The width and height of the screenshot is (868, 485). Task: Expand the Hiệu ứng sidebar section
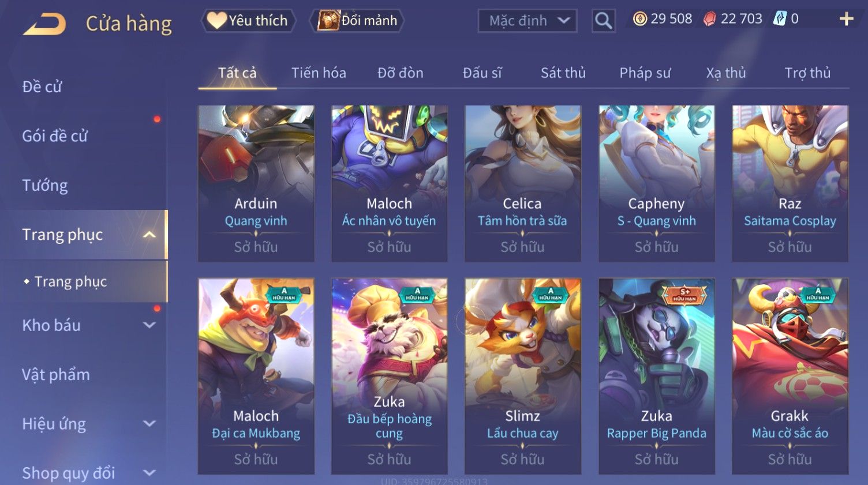tap(149, 424)
